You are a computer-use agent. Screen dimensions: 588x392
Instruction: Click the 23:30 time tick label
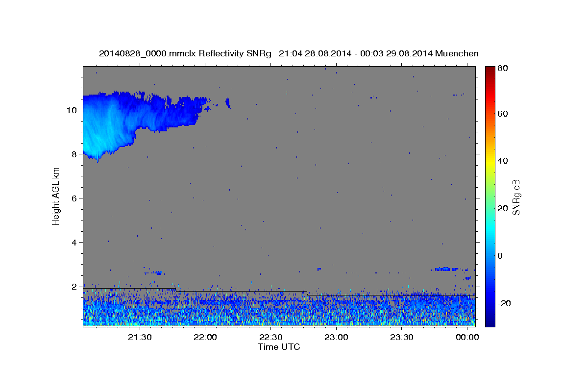(x=402, y=338)
